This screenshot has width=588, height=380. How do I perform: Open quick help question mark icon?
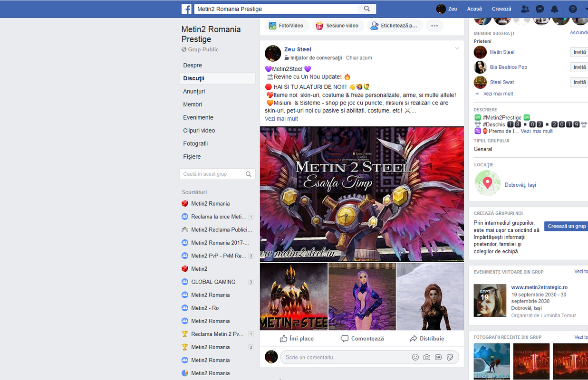coord(573,9)
